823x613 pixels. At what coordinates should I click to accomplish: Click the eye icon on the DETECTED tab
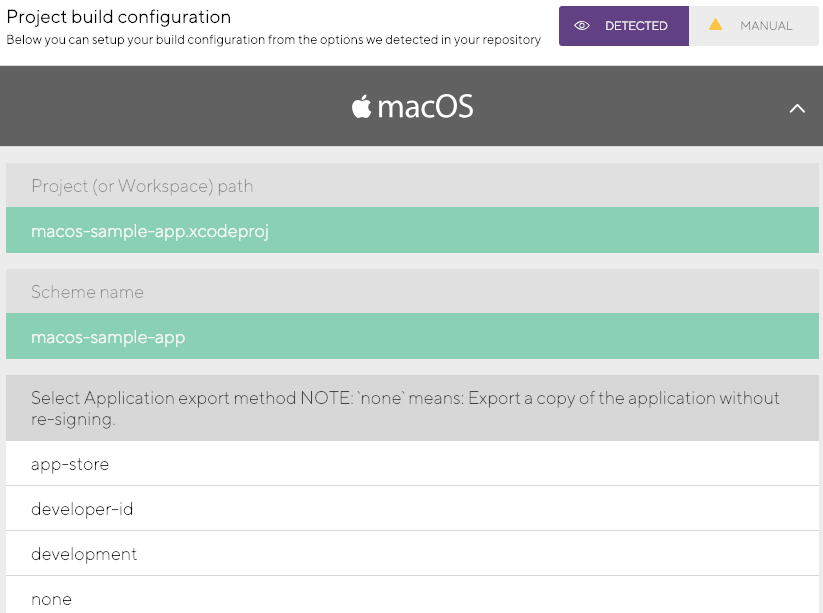[x=582, y=25]
